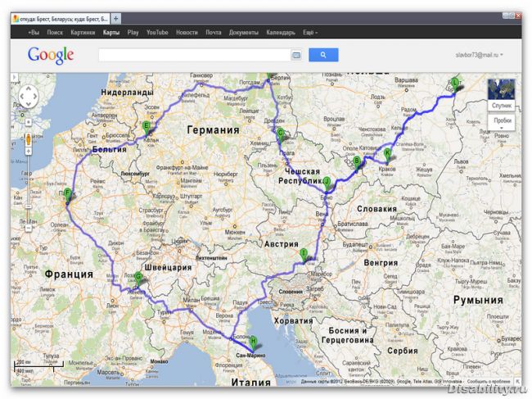Screen dimensions: 532x399
Task: Zoom in with the plus button
Action: (x=29, y=152)
